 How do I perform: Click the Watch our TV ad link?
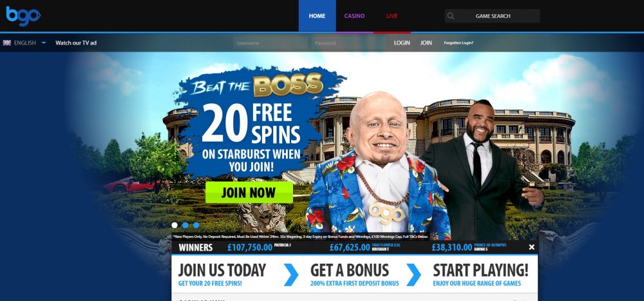76,43
